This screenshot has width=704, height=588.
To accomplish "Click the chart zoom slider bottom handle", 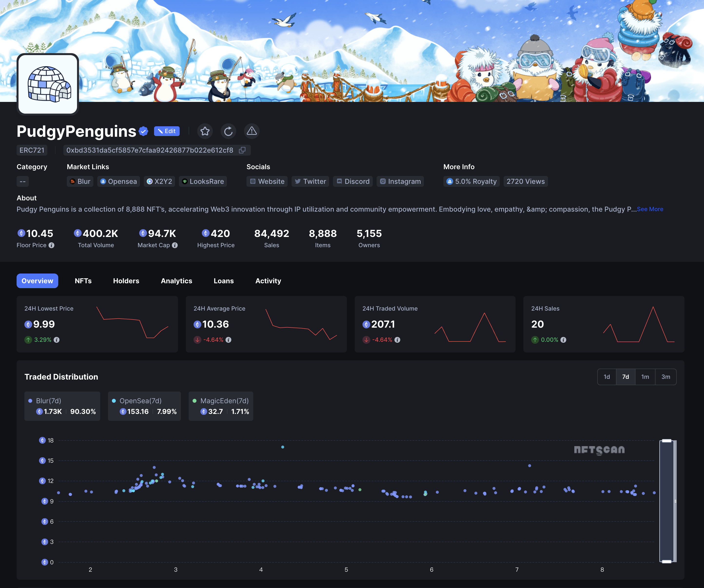I will click(x=666, y=562).
